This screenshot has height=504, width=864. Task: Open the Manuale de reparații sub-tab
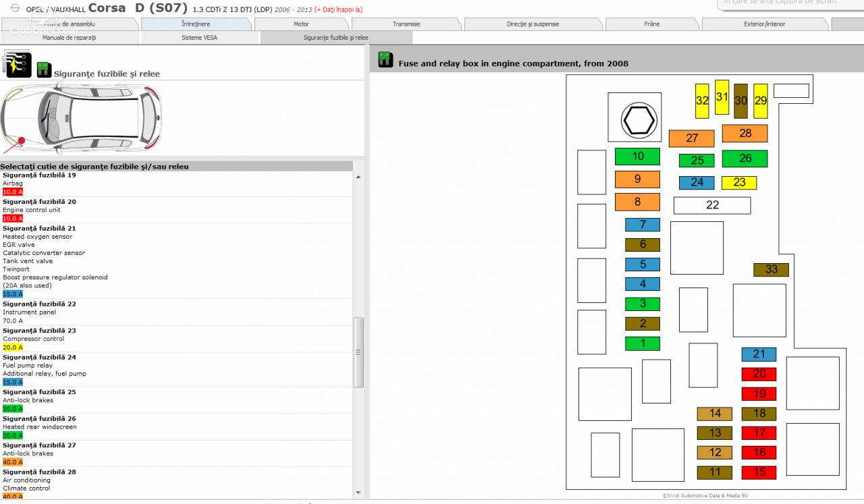coord(70,38)
